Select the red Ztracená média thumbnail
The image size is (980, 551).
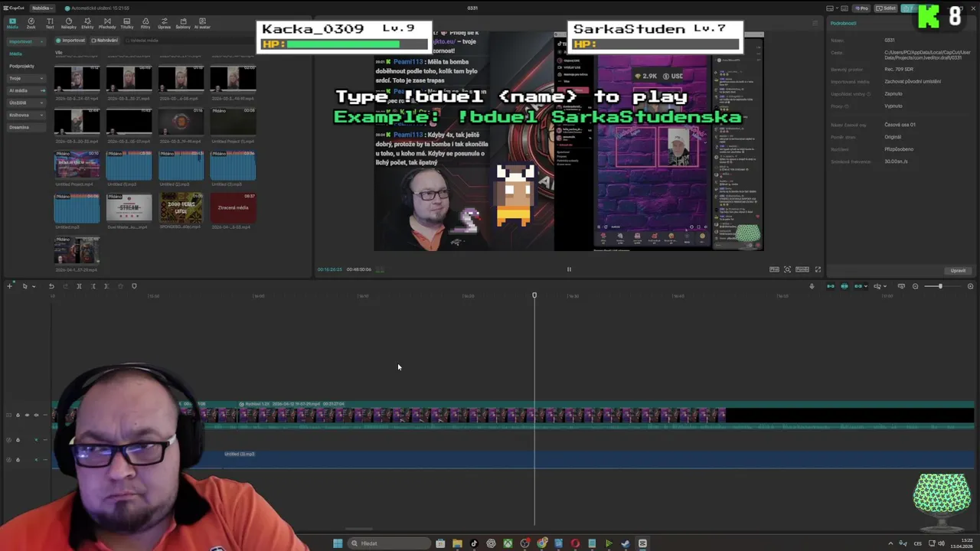coord(234,207)
